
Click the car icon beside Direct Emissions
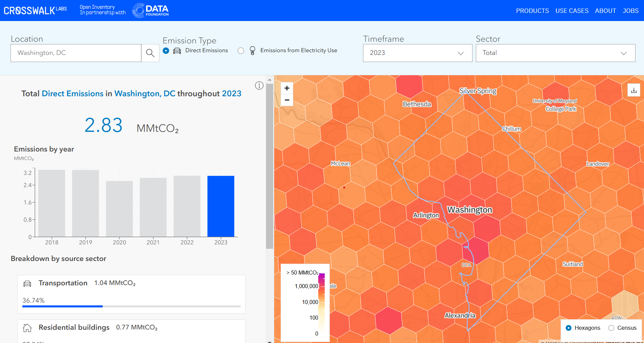click(177, 51)
